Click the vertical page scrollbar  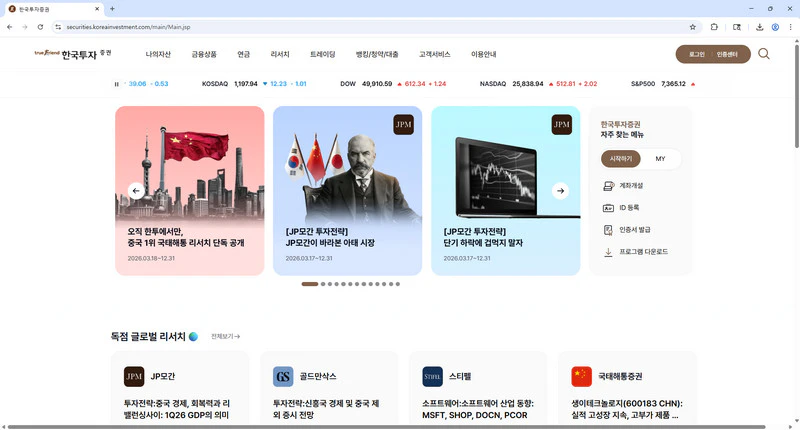(x=796, y=95)
